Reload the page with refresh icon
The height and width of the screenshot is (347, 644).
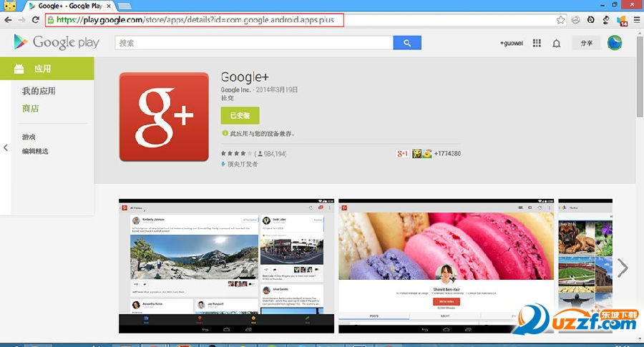pos(35,20)
